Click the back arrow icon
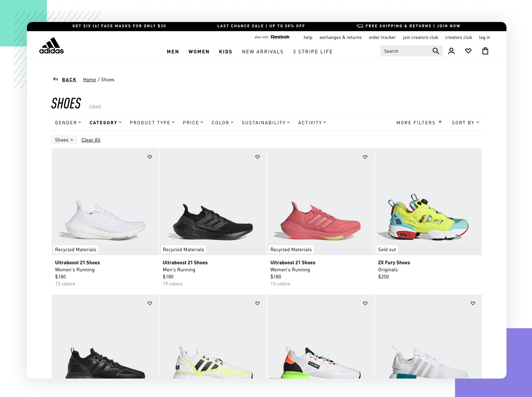Screen dimensions: 532x397 pos(55,79)
